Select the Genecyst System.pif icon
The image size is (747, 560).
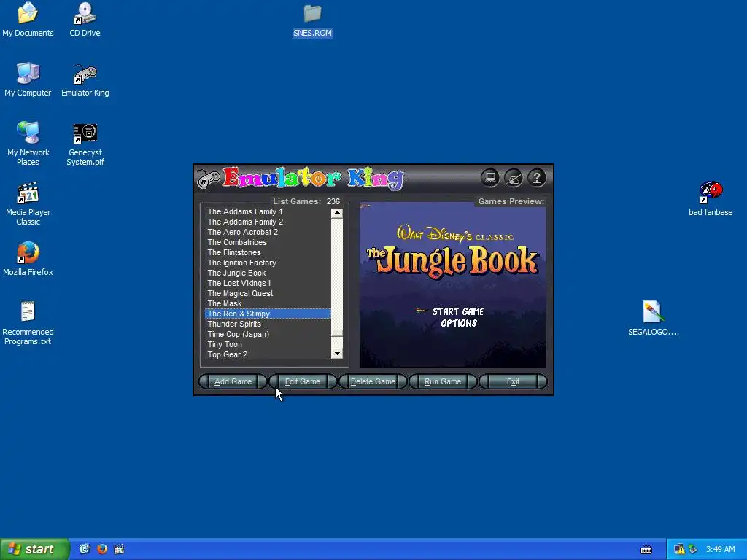pyautogui.click(x=85, y=144)
